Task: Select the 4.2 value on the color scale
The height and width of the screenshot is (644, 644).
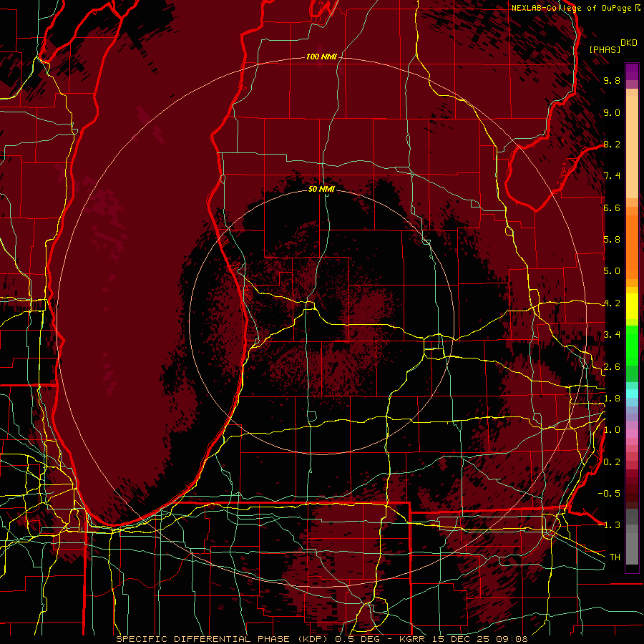Action: click(x=612, y=303)
